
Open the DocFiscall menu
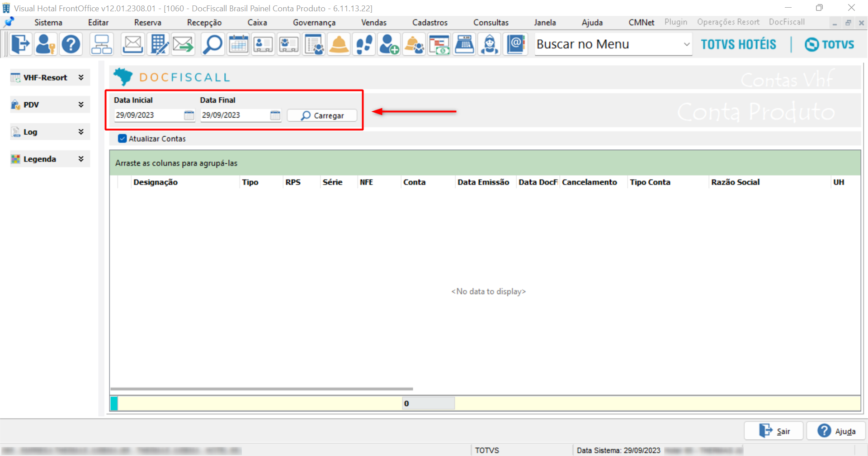(787, 22)
